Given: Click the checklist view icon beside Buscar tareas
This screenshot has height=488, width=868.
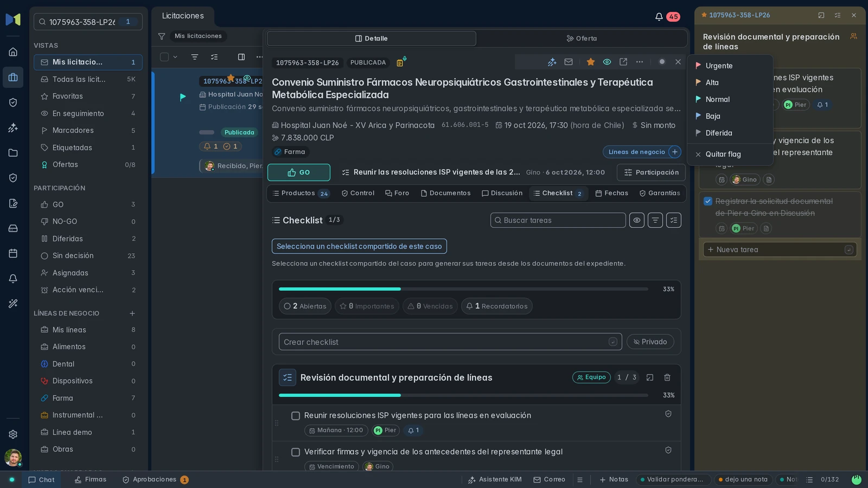Looking at the screenshot, I should [674, 220].
